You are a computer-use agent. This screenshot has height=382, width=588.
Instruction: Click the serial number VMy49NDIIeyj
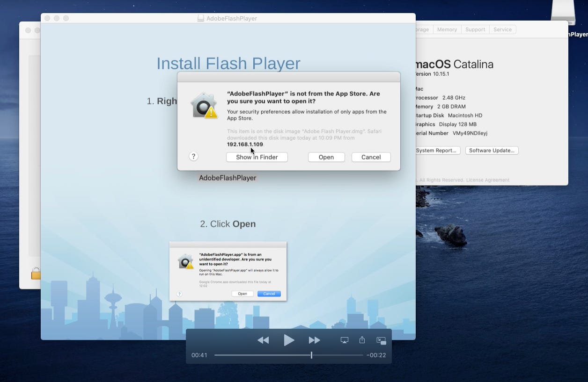pyautogui.click(x=470, y=133)
